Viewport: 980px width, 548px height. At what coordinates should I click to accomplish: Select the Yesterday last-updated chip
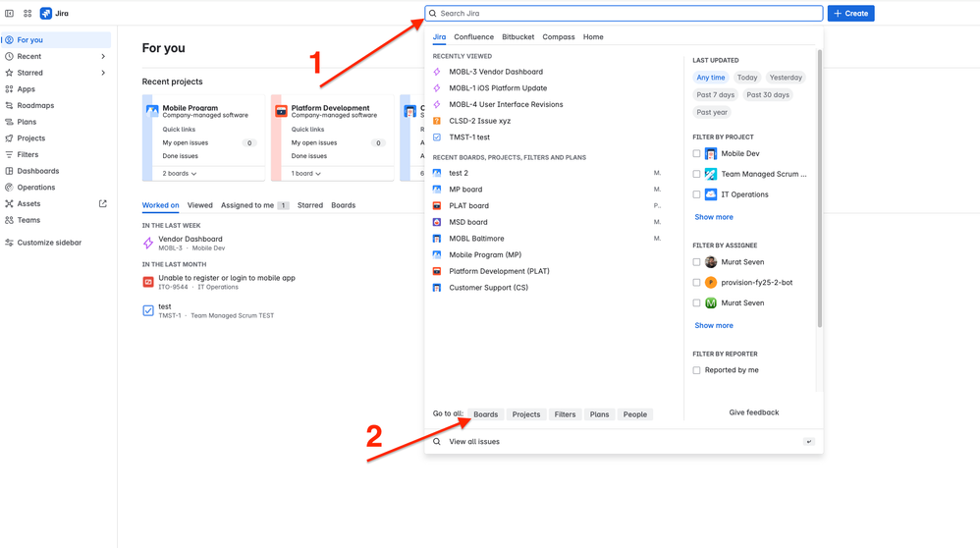pos(786,78)
